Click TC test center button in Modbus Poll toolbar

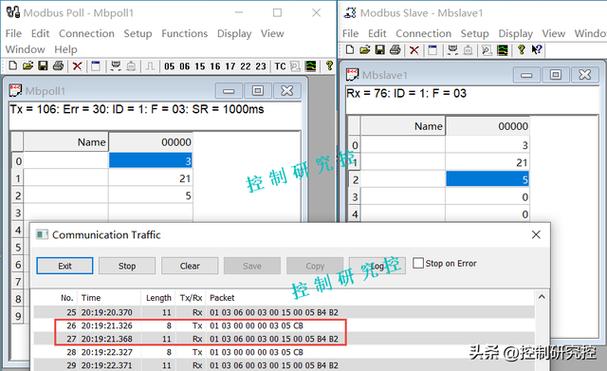coord(280,67)
